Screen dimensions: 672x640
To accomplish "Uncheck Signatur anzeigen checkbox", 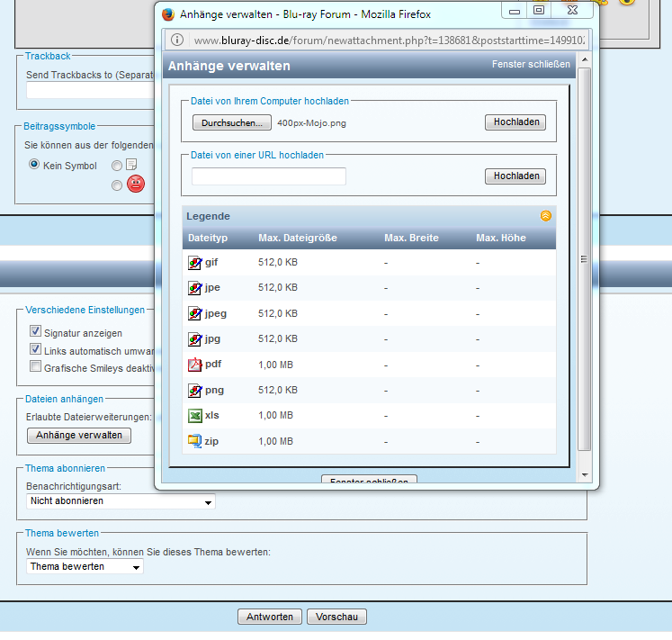I will coord(36,332).
